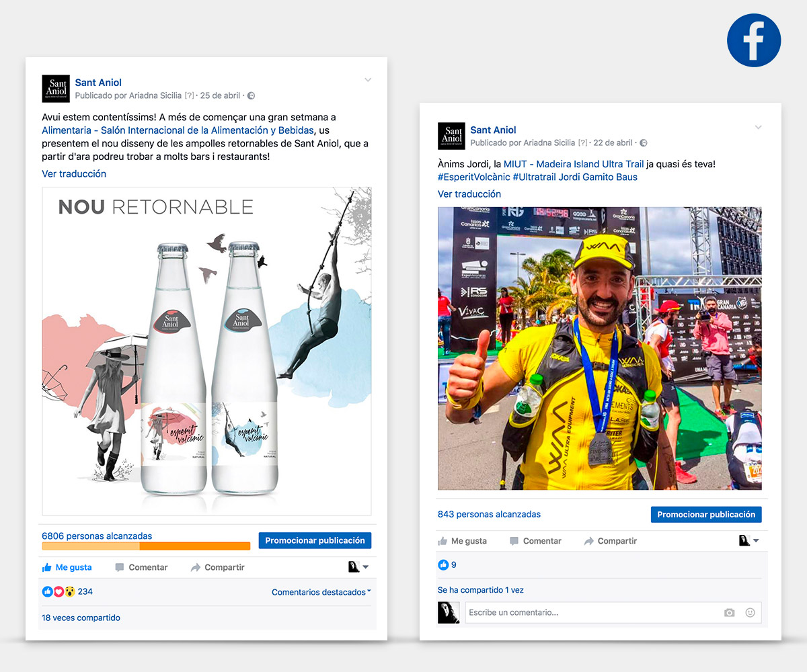Open the Alimentaria - Salón Internacional link
The width and height of the screenshot is (807, 672).
tap(178, 130)
